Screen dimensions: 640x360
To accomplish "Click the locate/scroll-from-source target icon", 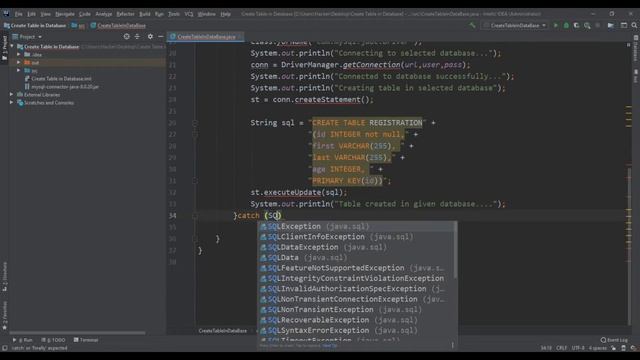I will click(x=127, y=36).
